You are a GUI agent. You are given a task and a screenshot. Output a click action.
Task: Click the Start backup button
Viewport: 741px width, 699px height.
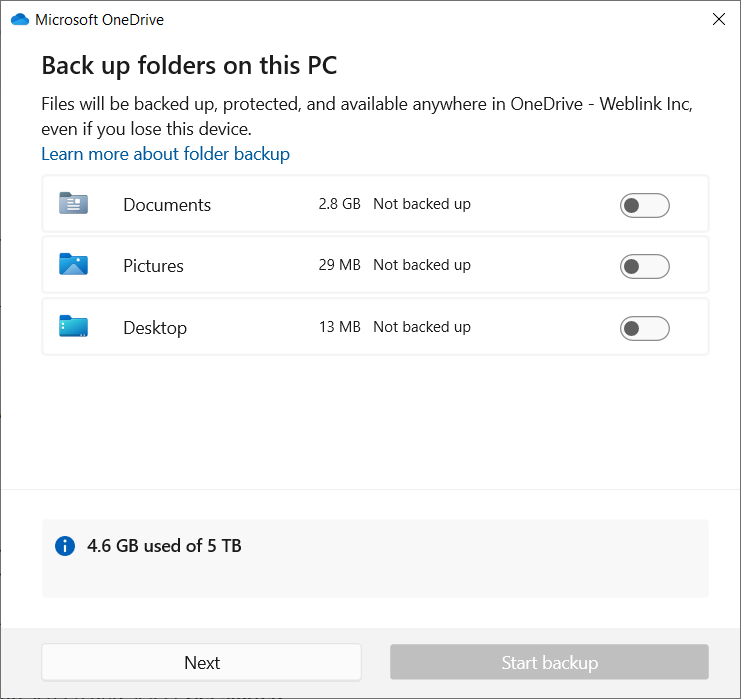[x=549, y=662]
